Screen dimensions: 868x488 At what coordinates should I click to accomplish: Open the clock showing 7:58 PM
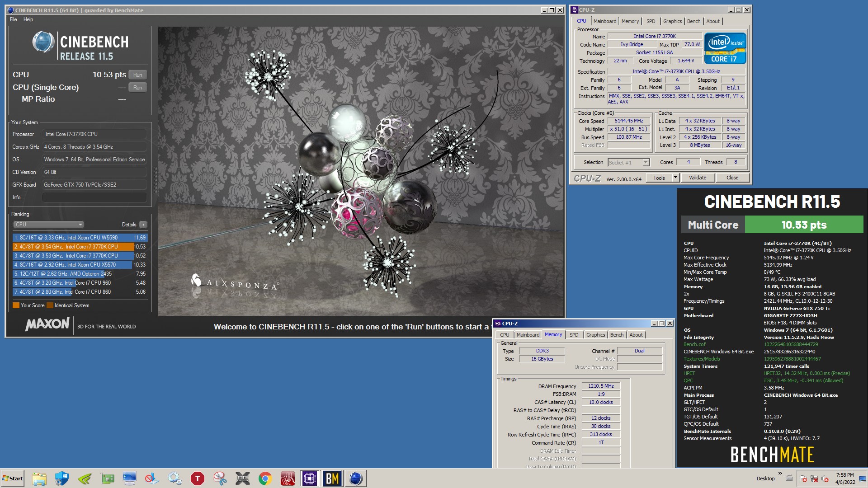tap(845, 479)
